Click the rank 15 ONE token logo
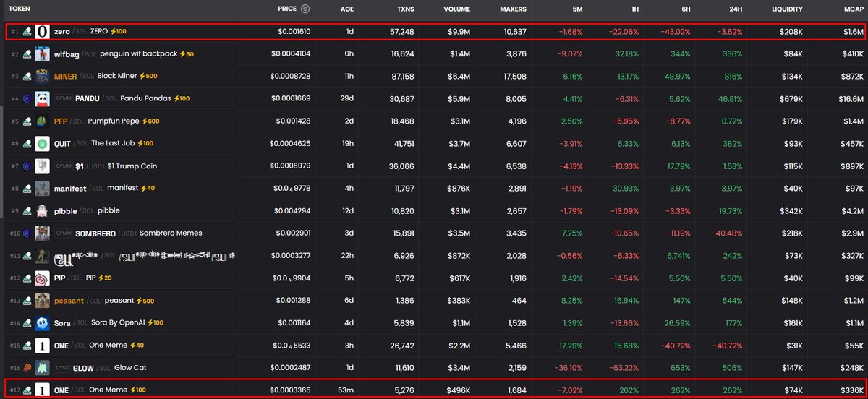The width and height of the screenshot is (868, 399). (x=42, y=346)
